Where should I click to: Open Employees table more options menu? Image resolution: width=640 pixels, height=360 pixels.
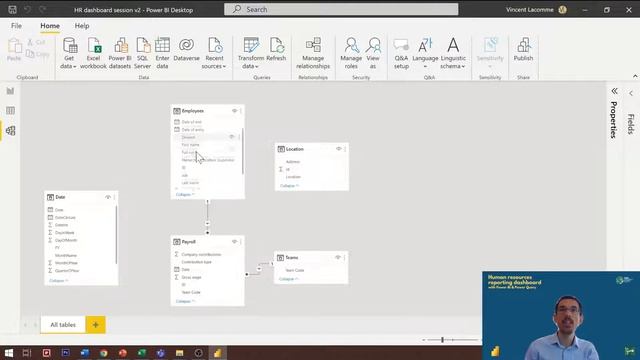coord(241,111)
